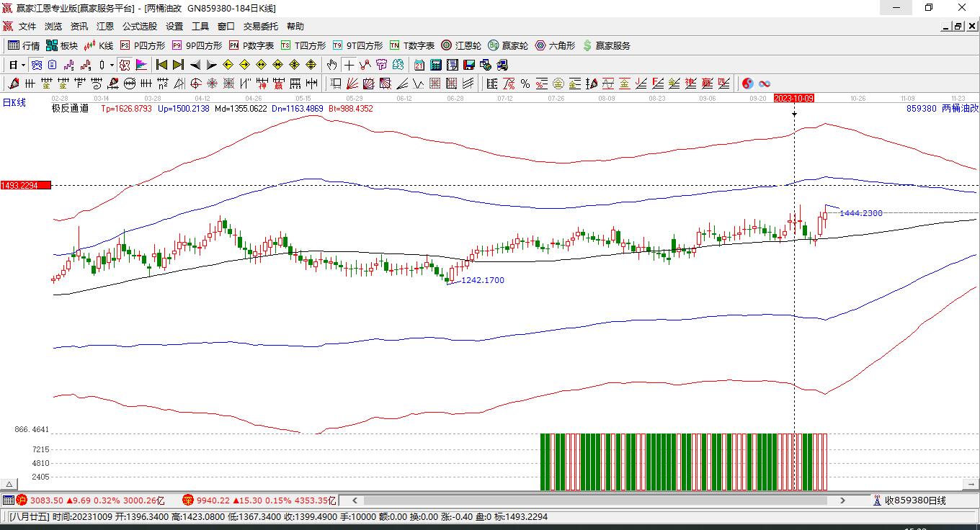Click the pencil eraser icon in the drawing toolbar

[x=14, y=84]
